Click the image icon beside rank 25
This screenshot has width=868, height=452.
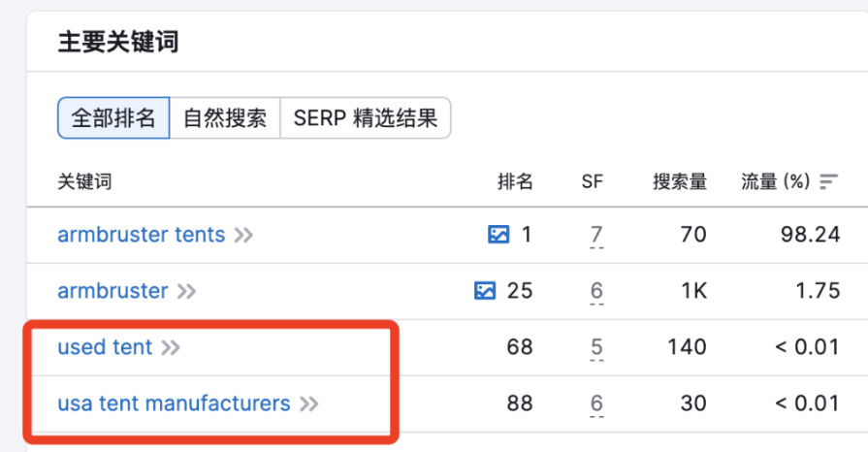coord(485,291)
